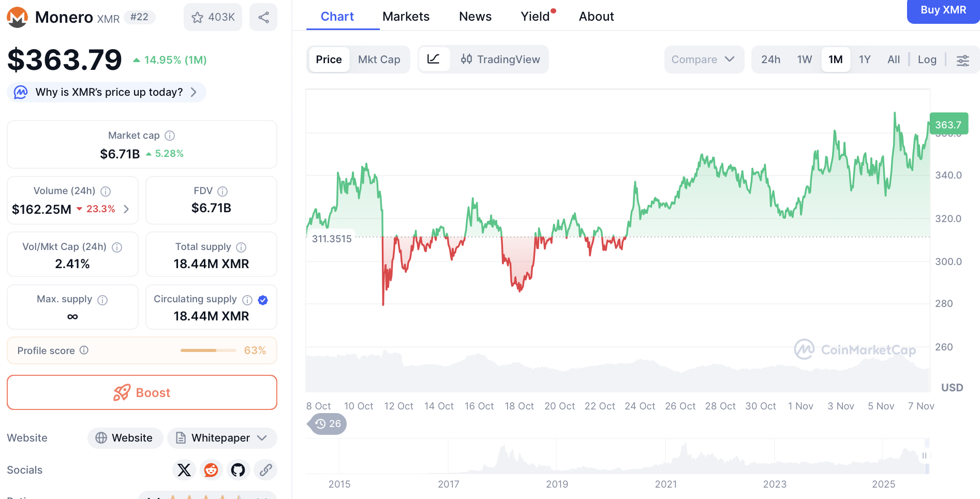Open Monero's Reddit community link
980x499 pixels.
pos(211,470)
